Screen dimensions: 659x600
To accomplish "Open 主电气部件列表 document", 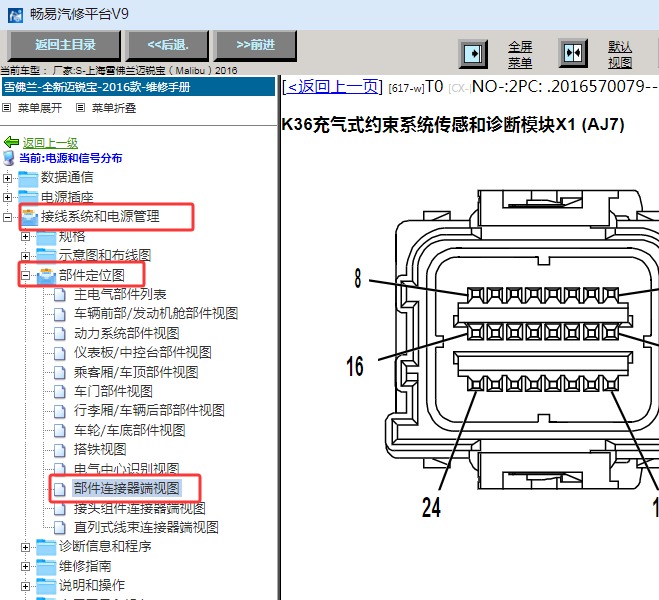I will 120,294.
